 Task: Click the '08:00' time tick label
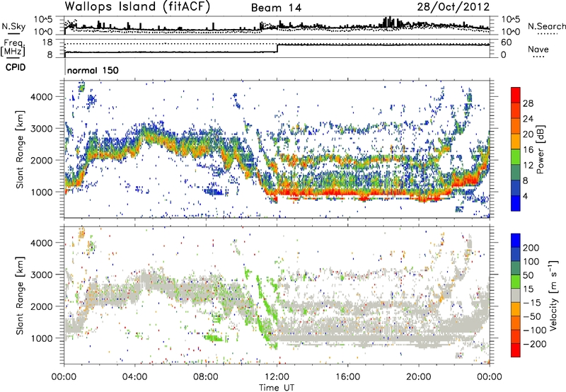[205, 377]
